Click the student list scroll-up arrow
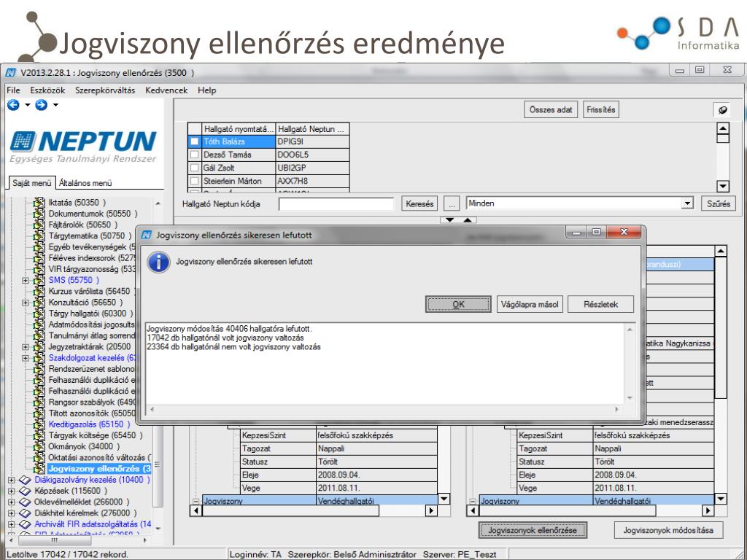The height and width of the screenshot is (560, 747). tap(723, 128)
